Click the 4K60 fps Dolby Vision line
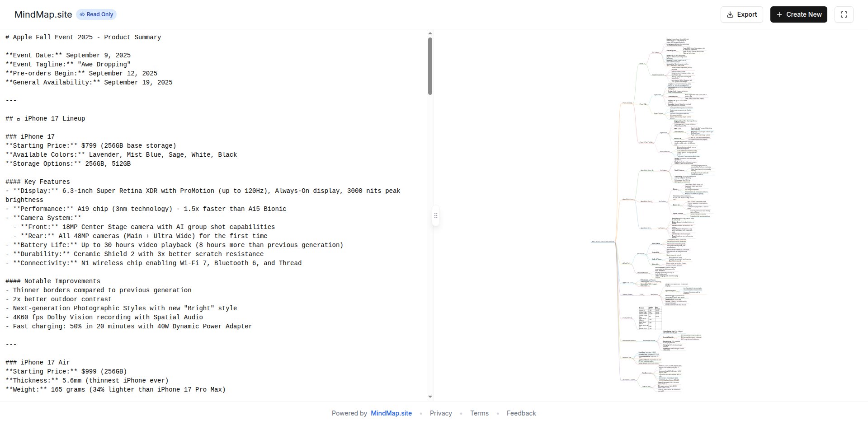 coord(104,317)
